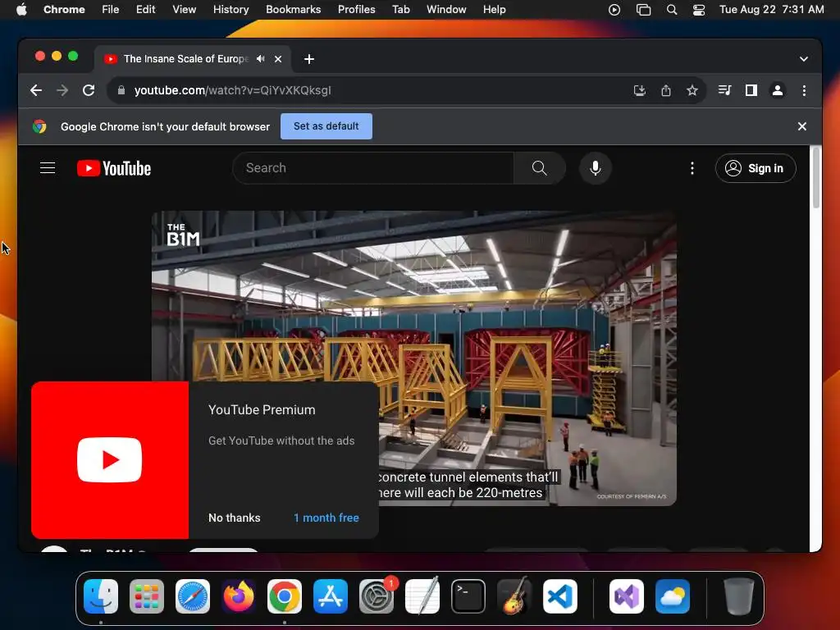Click Set as default button

tap(326, 126)
